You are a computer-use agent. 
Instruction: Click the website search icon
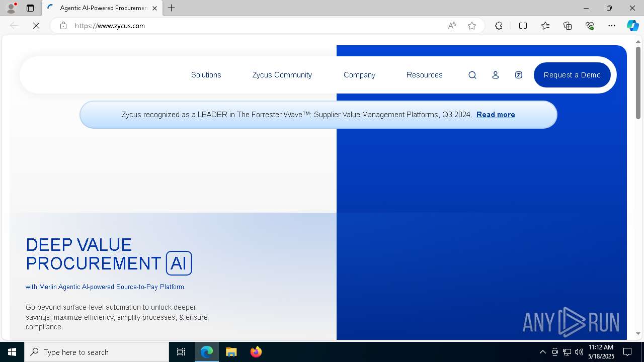point(472,75)
